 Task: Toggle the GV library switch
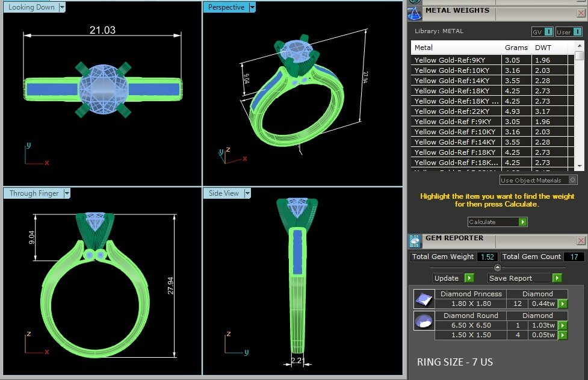[542, 32]
